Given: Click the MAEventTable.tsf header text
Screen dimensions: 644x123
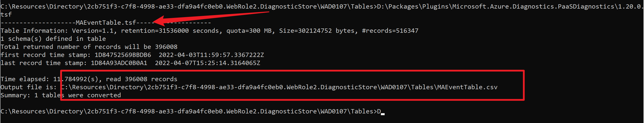Looking at the screenshot, I should pyautogui.click(x=106, y=23).
